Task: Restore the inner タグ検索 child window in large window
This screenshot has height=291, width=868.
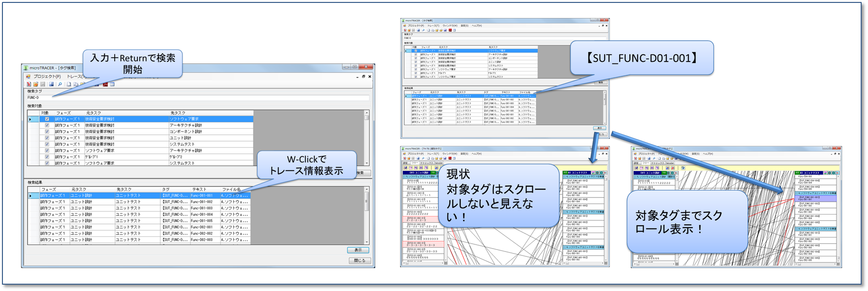Action: (363, 77)
